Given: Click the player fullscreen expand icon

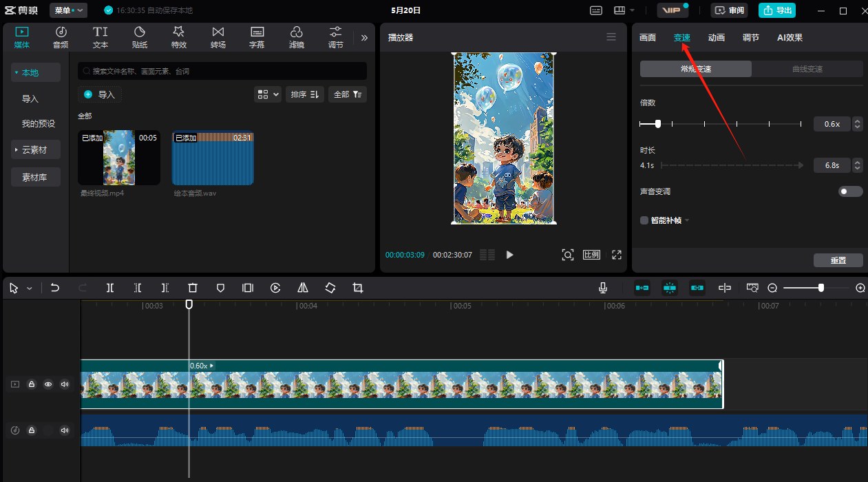Looking at the screenshot, I should 617,255.
